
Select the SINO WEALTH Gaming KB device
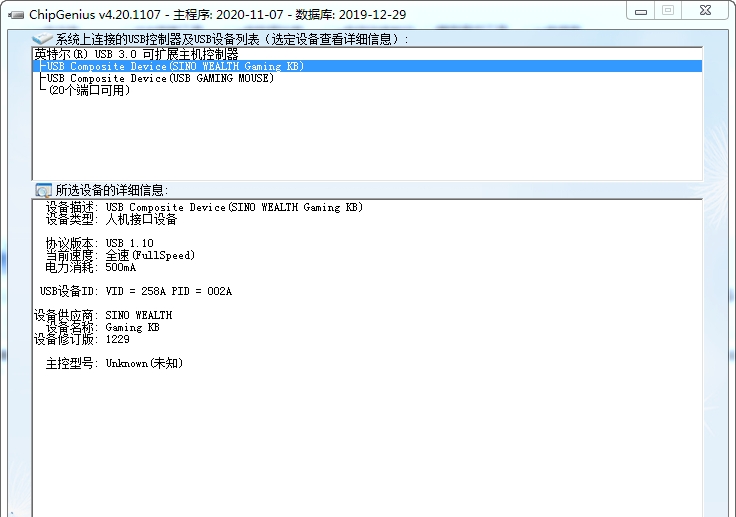click(175, 66)
